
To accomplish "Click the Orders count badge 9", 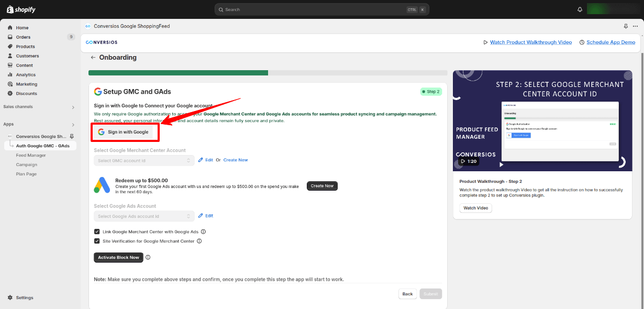I will [71, 37].
